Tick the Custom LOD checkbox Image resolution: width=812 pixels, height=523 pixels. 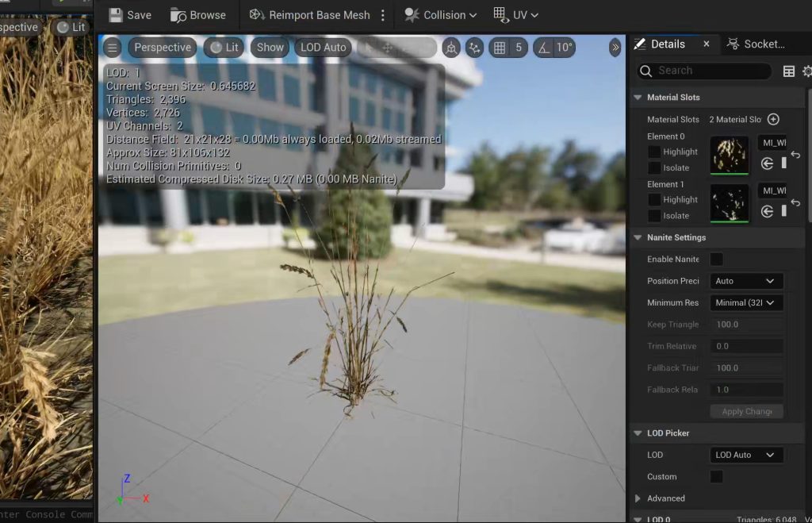pos(716,477)
